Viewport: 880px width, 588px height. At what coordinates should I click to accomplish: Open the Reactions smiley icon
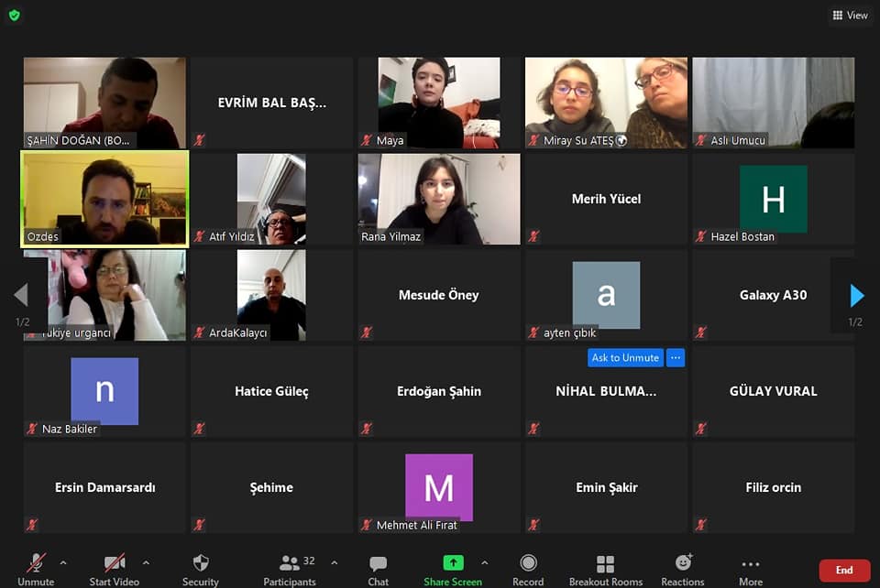coord(683,562)
